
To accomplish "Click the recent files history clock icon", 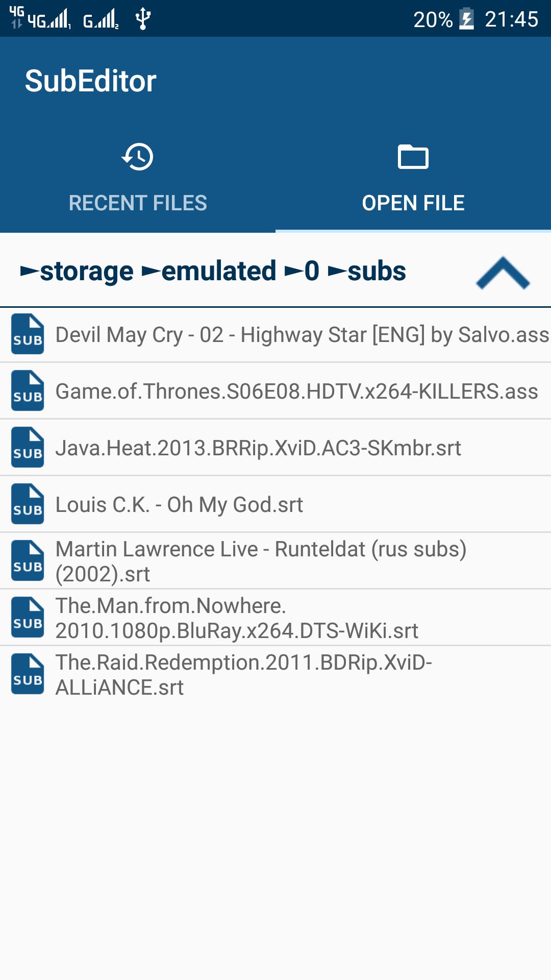I will [x=138, y=157].
